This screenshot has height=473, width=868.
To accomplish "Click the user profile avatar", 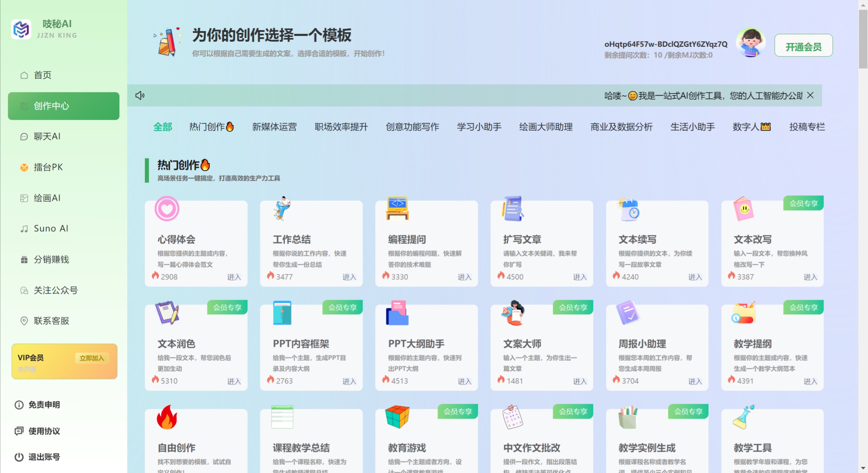I will click(x=750, y=42).
